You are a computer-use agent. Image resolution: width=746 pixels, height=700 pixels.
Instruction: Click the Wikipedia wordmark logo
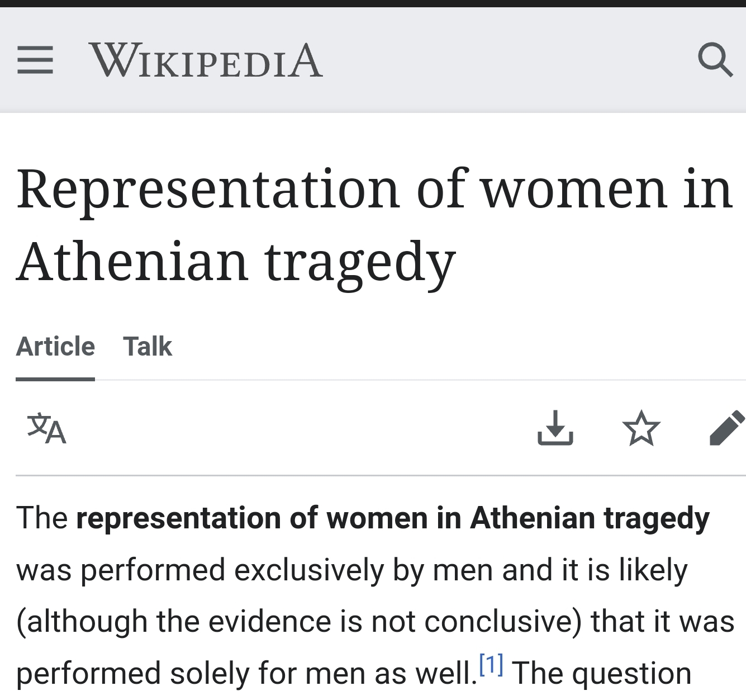tap(206, 60)
